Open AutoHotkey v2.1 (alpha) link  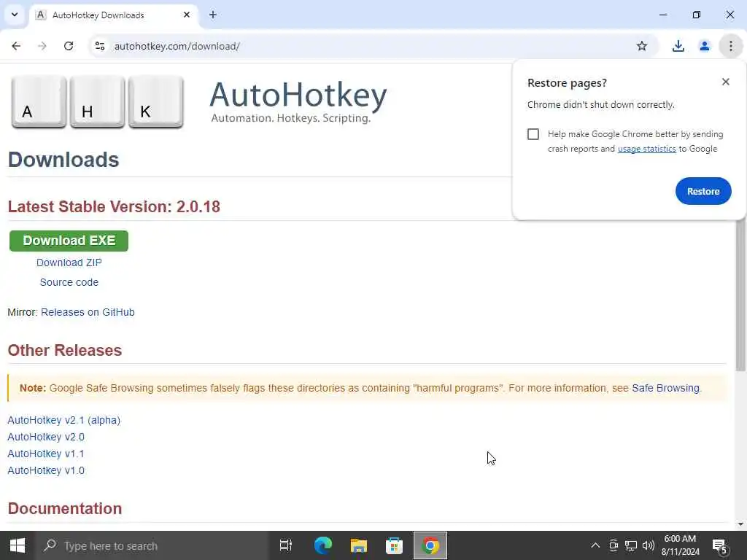click(64, 420)
